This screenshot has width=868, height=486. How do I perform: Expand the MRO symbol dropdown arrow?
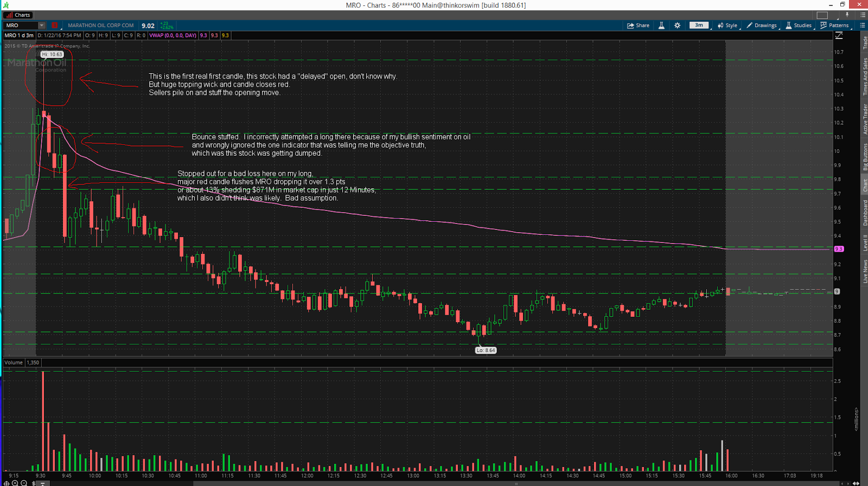coord(42,25)
